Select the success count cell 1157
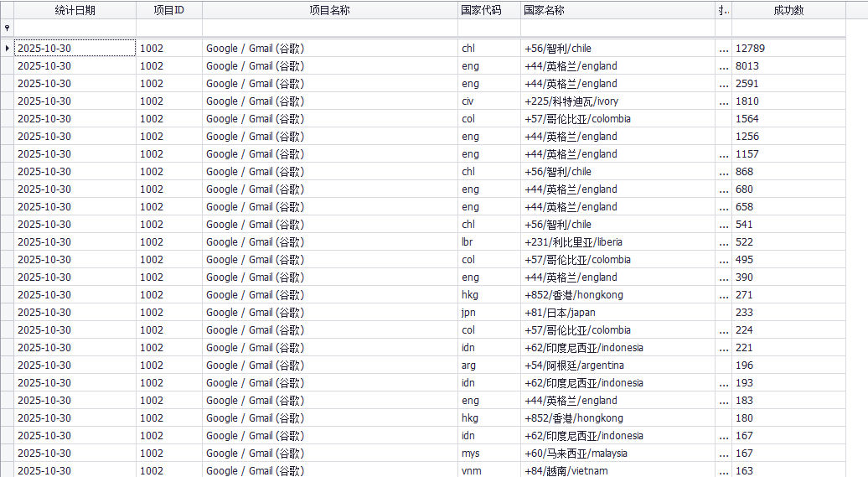This screenshot has width=868, height=477. (788, 154)
